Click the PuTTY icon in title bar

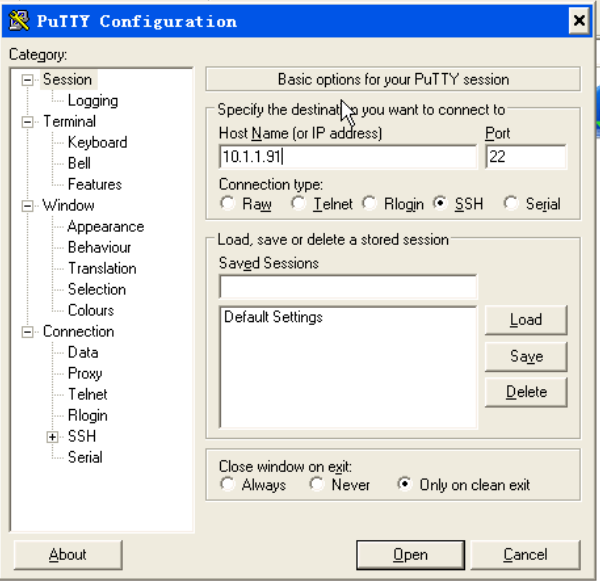point(19,21)
